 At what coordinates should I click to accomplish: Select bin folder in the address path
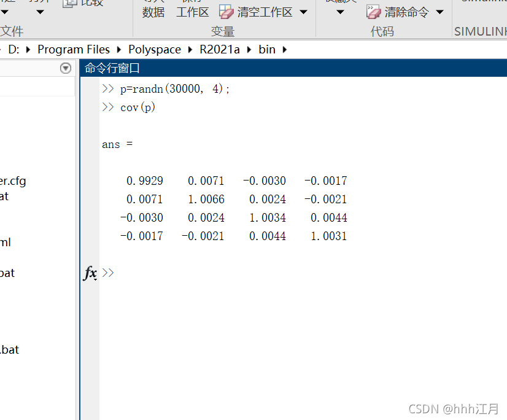point(267,50)
